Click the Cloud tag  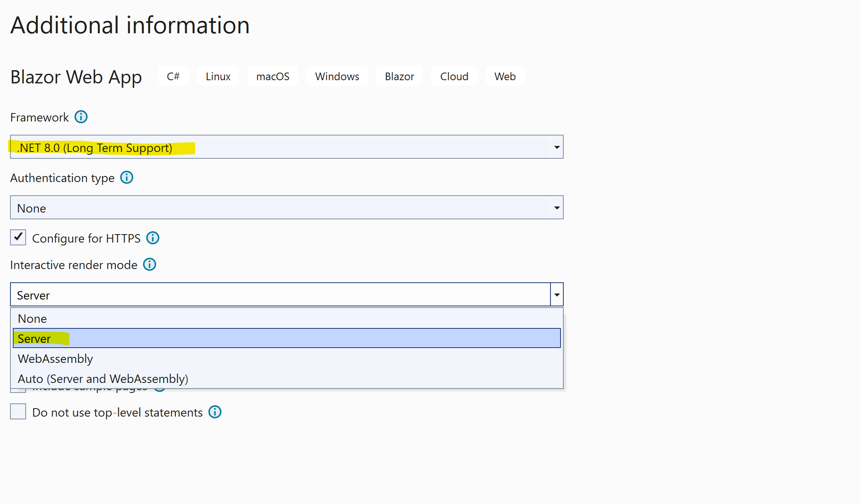(x=454, y=76)
